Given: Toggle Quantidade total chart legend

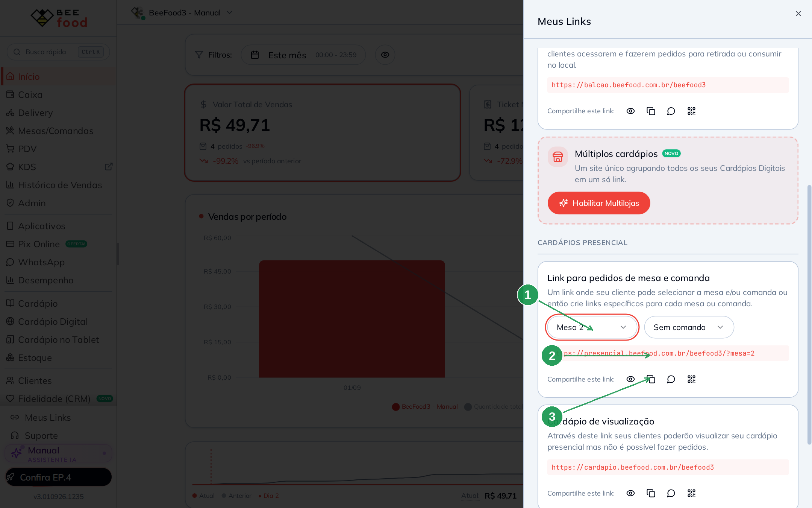Looking at the screenshot, I should pyautogui.click(x=494, y=407).
